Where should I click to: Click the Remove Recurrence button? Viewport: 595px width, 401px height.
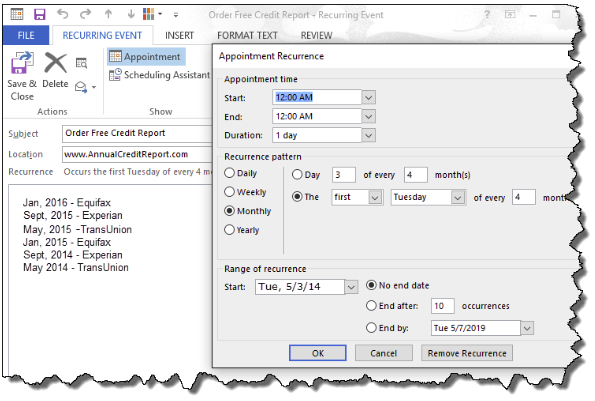[x=467, y=353]
